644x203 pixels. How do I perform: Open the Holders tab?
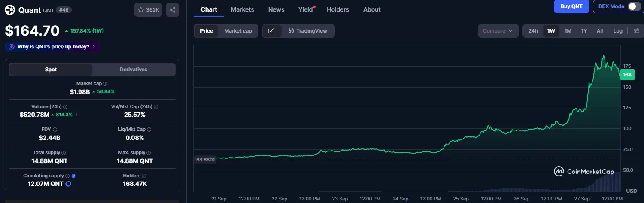point(338,9)
